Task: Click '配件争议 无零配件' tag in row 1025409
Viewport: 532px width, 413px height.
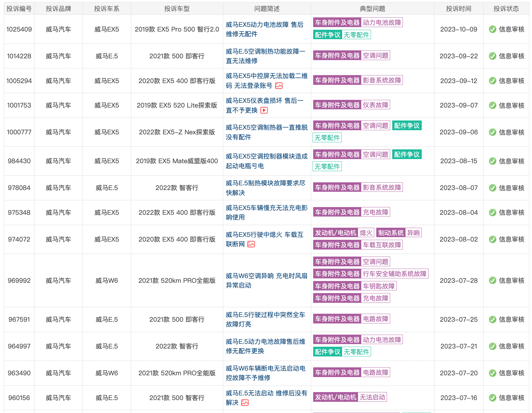Action: coord(342,35)
